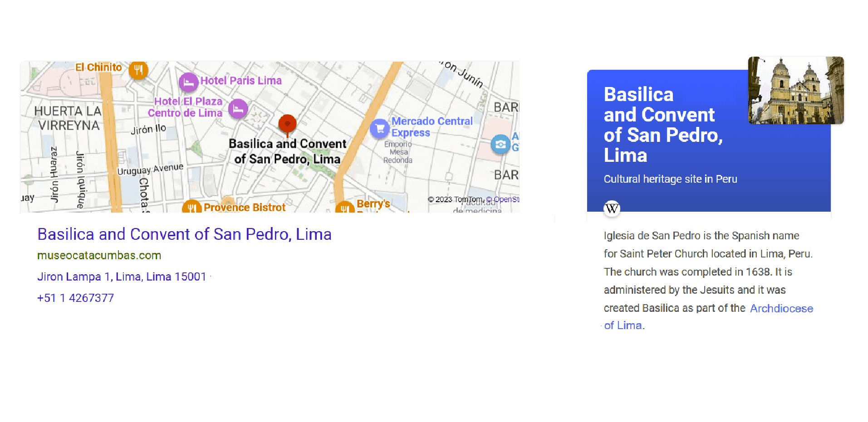The image size is (868, 422).
Task: Select the Hotel Paris Lima map label
Action: (241, 81)
